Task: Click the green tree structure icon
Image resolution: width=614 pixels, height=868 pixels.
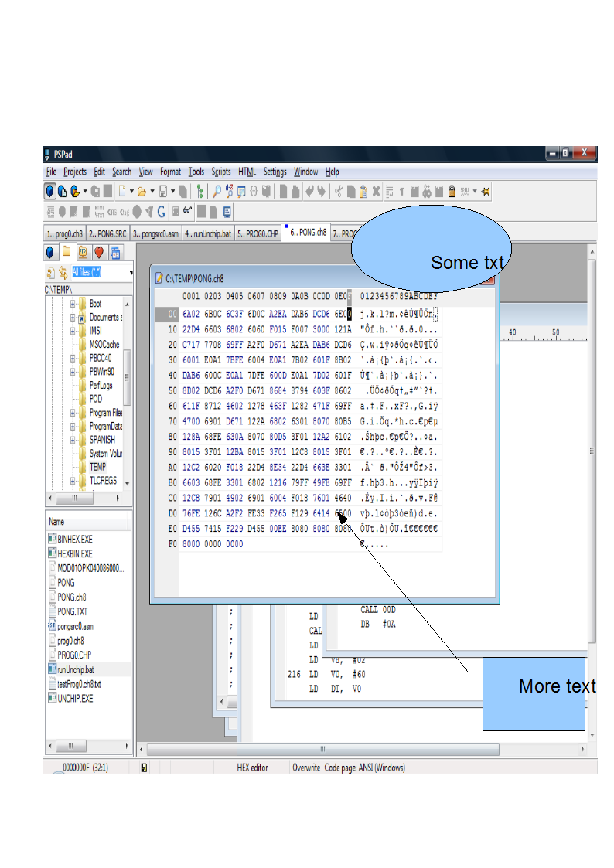Action: pos(200,192)
